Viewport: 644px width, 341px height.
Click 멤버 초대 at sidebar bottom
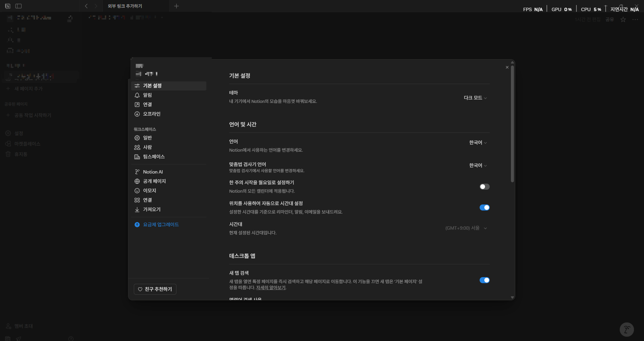pyautogui.click(x=24, y=326)
